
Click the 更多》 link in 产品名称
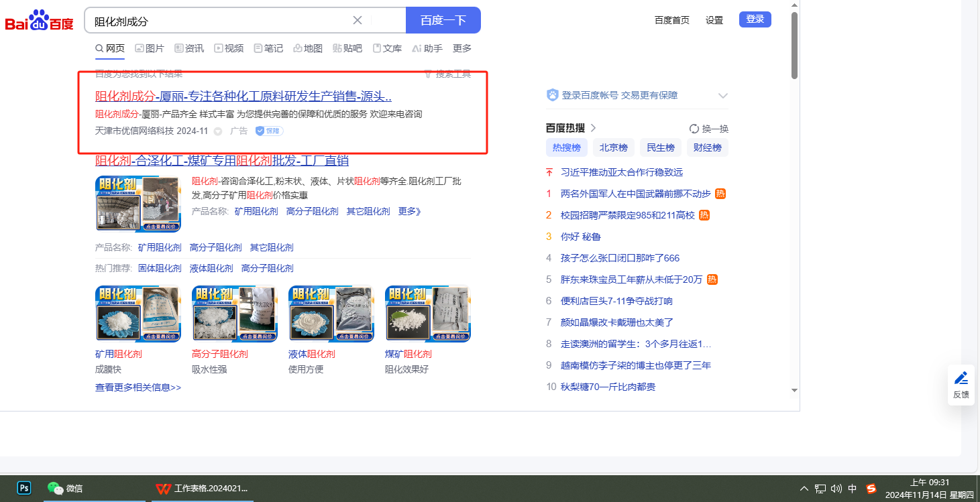coord(410,211)
